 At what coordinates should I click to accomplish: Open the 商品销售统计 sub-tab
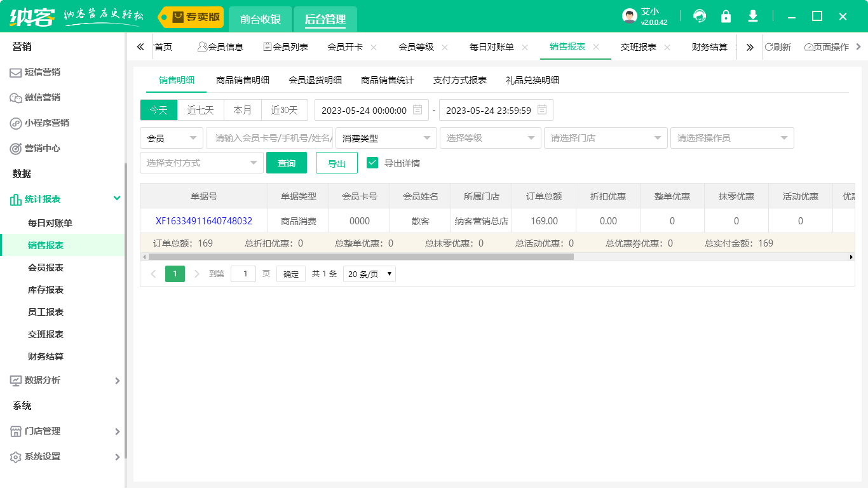[388, 80]
